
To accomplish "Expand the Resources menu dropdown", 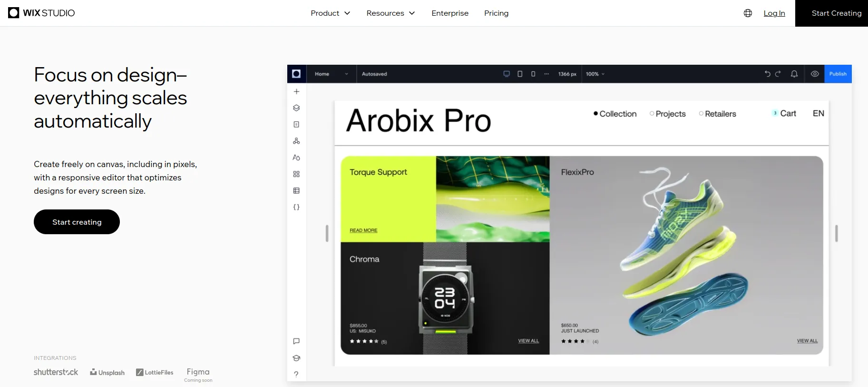I will point(390,13).
